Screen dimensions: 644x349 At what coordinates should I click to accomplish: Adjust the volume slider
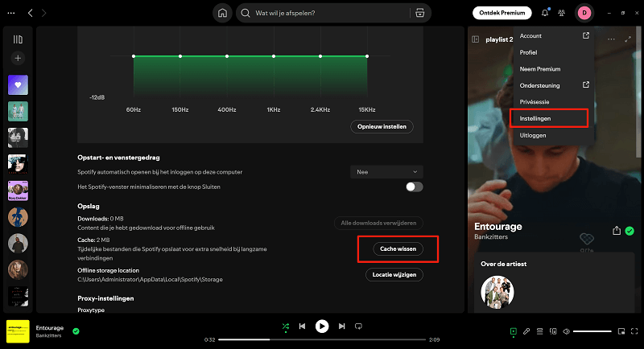pyautogui.click(x=592, y=331)
